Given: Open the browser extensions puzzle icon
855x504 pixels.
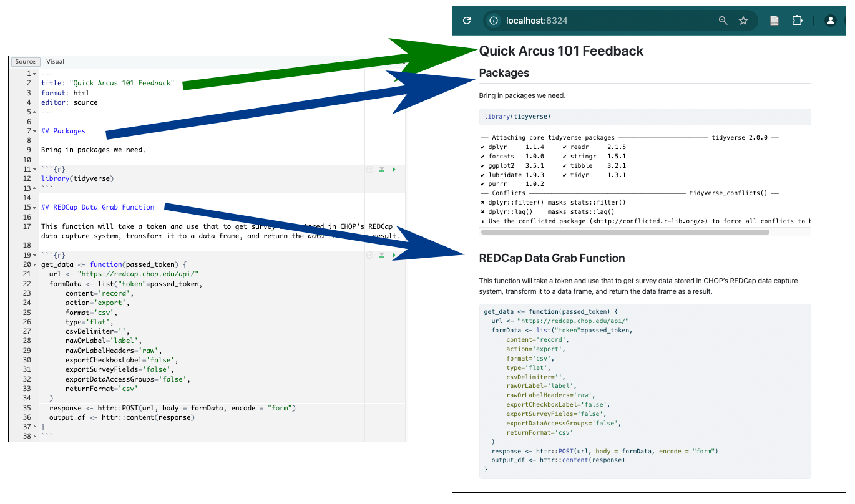Looking at the screenshot, I should pyautogui.click(x=797, y=21).
